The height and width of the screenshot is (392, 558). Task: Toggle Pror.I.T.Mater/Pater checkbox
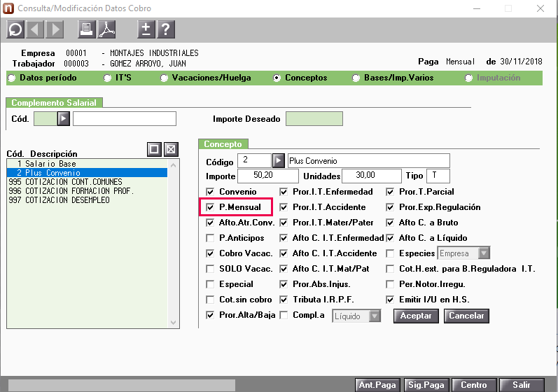pyautogui.click(x=284, y=223)
